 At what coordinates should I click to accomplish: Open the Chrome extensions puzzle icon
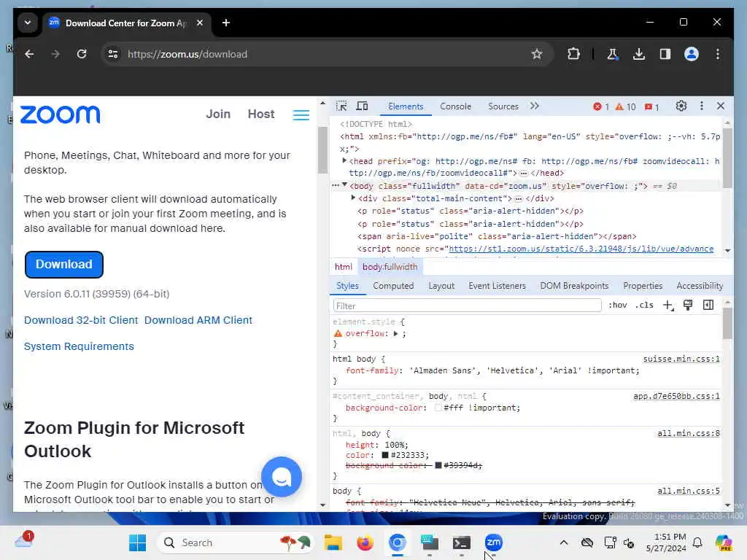tap(573, 54)
